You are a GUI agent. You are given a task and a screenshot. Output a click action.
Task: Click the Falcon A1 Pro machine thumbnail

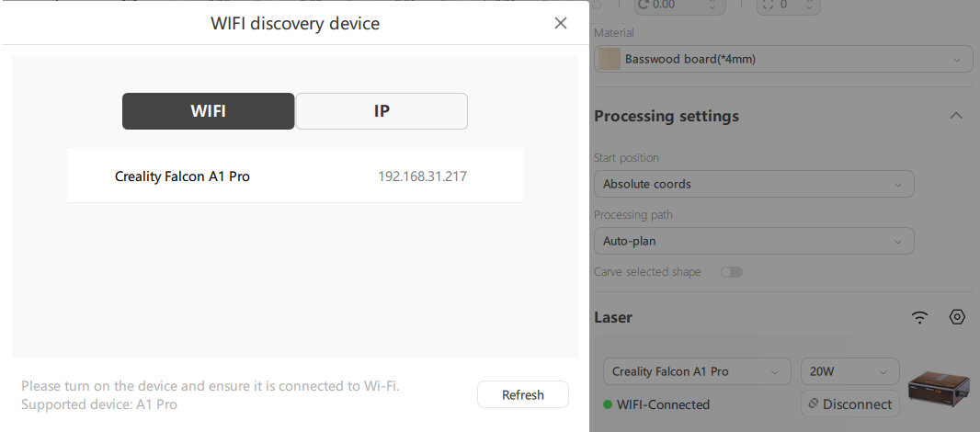(938, 388)
